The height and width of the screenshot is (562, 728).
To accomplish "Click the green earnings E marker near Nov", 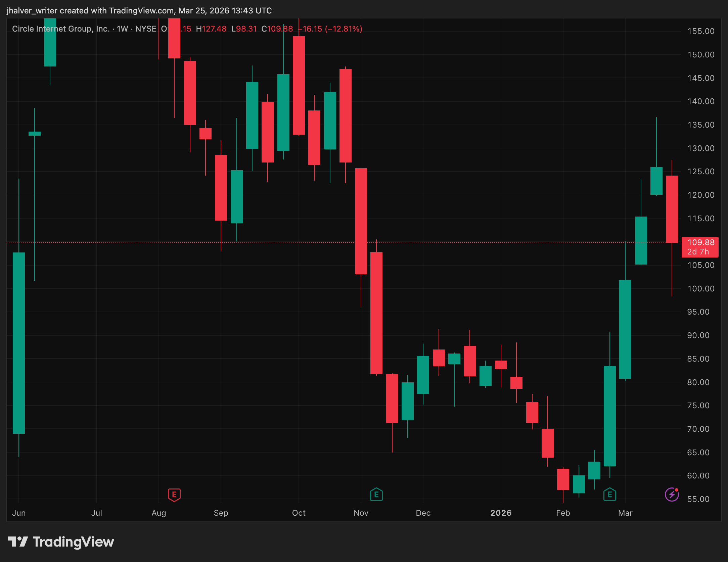I will [376, 495].
